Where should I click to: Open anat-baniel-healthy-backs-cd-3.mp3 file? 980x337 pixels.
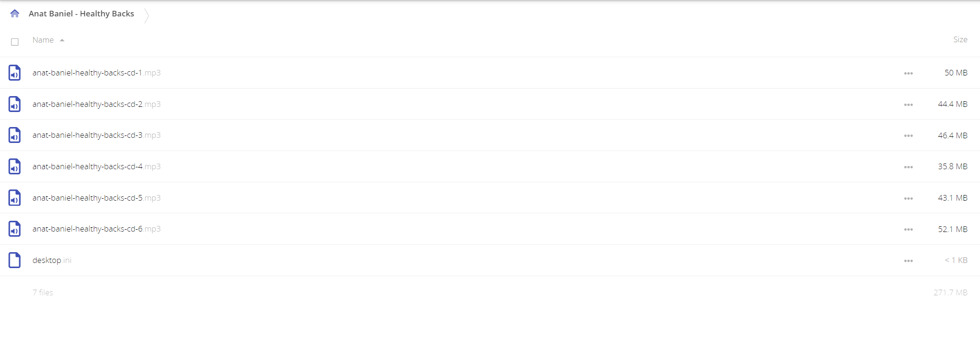click(97, 135)
